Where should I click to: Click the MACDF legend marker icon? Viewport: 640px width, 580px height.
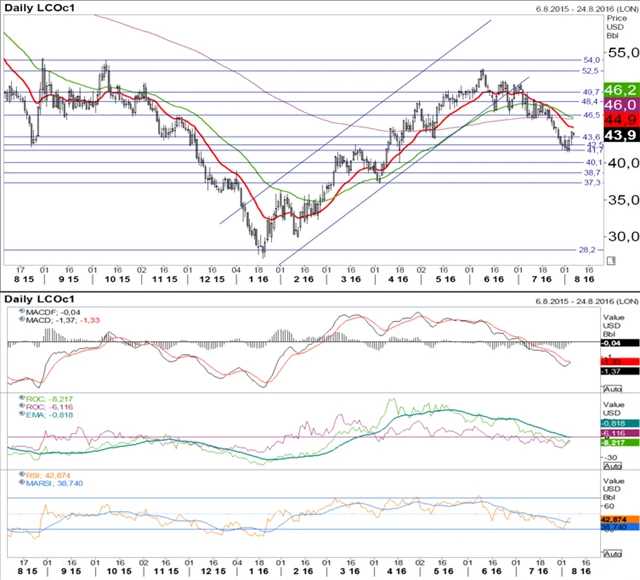[20, 312]
